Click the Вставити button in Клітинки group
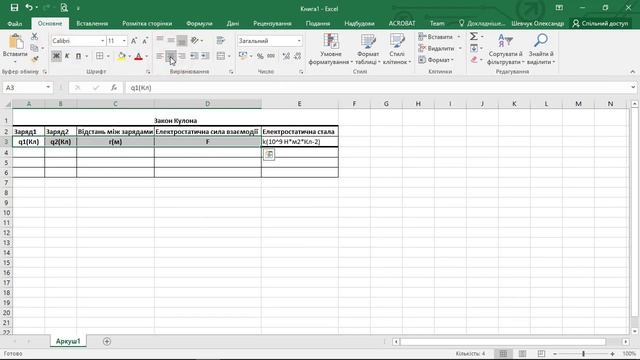The width and height of the screenshot is (640, 360). pyautogui.click(x=436, y=37)
